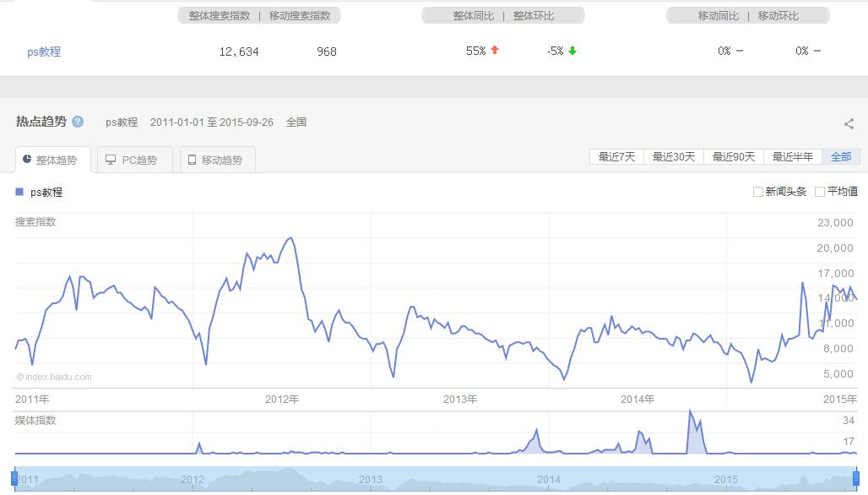Screen dimensions: 868x495
Task: Click the help question mark beside 热点趋势
Action: (x=78, y=122)
